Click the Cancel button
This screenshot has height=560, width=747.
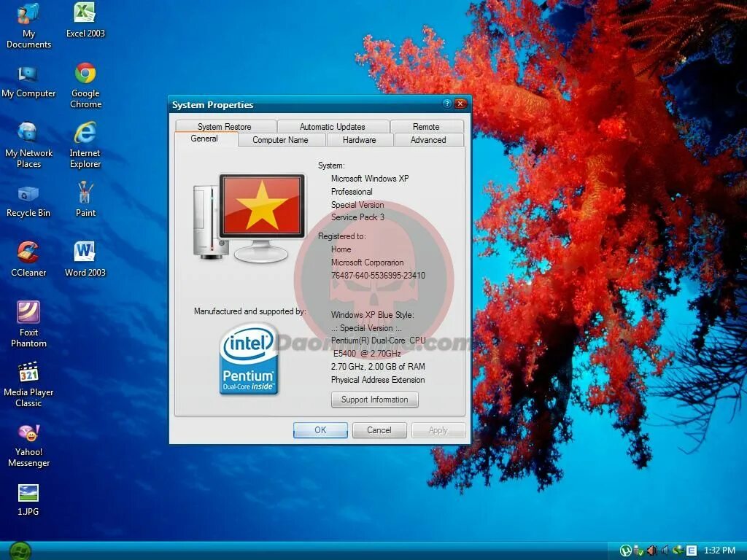pyautogui.click(x=379, y=430)
